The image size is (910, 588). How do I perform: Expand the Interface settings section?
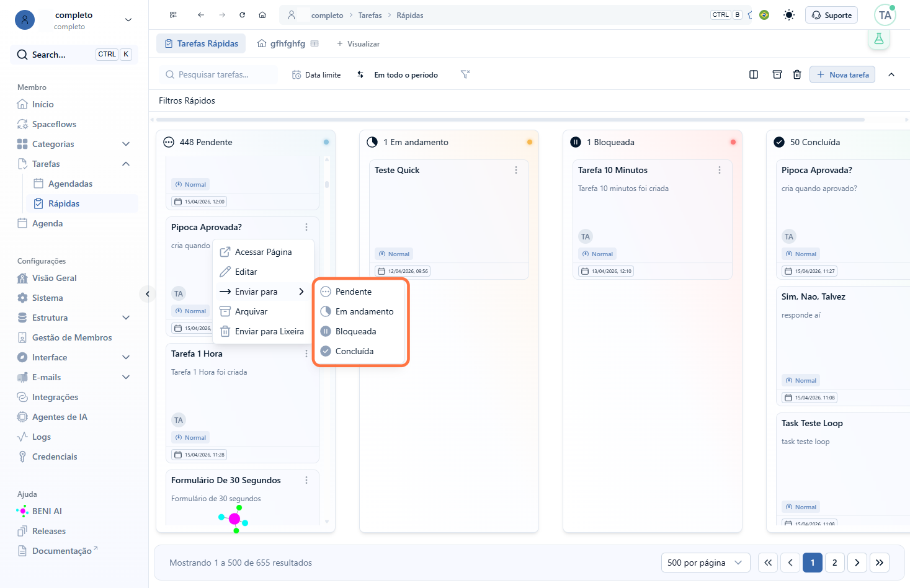(x=126, y=357)
